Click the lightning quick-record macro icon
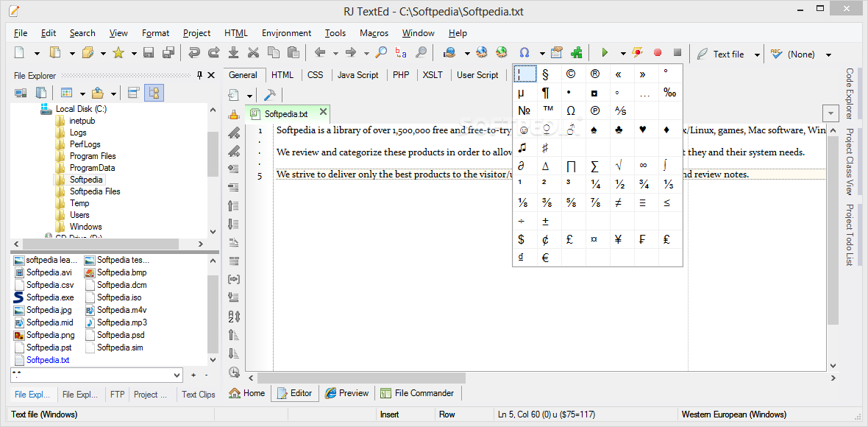868x427 pixels. pyautogui.click(x=638, y=53)
